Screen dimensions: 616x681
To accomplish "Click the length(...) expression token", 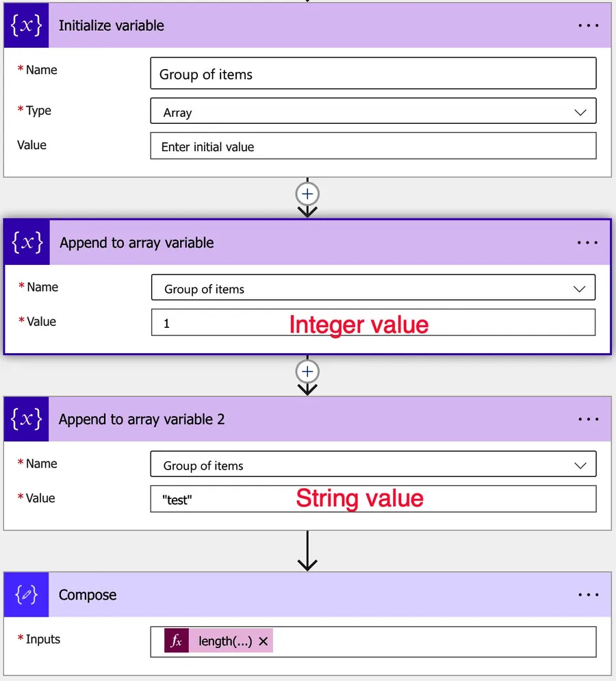I will (224, 642).
